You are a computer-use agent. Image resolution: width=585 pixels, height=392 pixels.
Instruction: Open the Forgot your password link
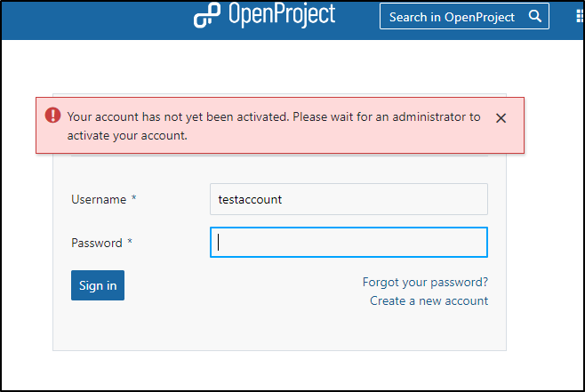click(425, 282)
